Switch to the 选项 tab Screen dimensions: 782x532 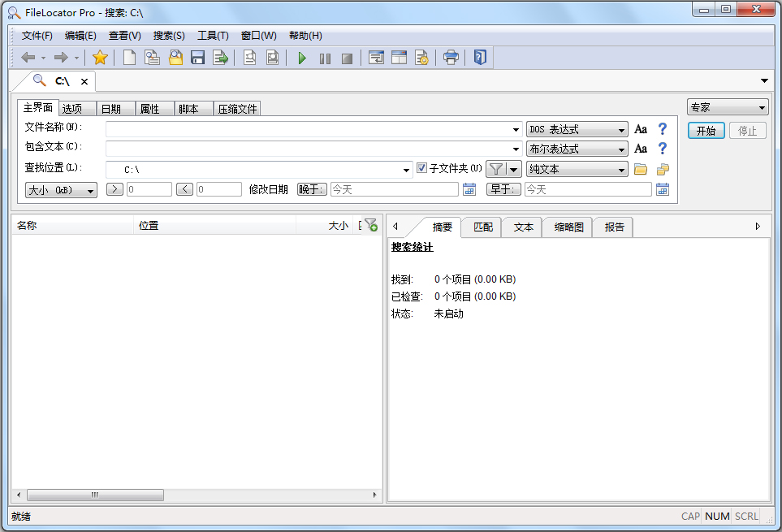(x=77, y=109)
